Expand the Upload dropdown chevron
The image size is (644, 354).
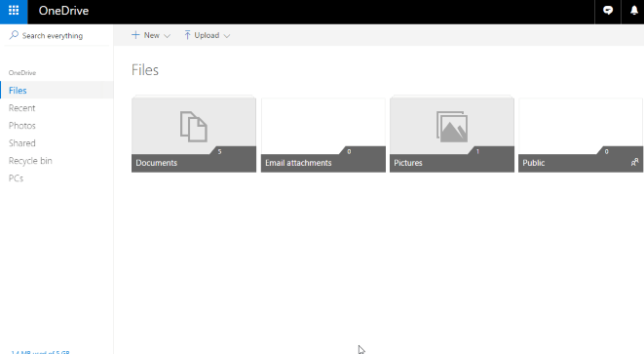[227, 36]
